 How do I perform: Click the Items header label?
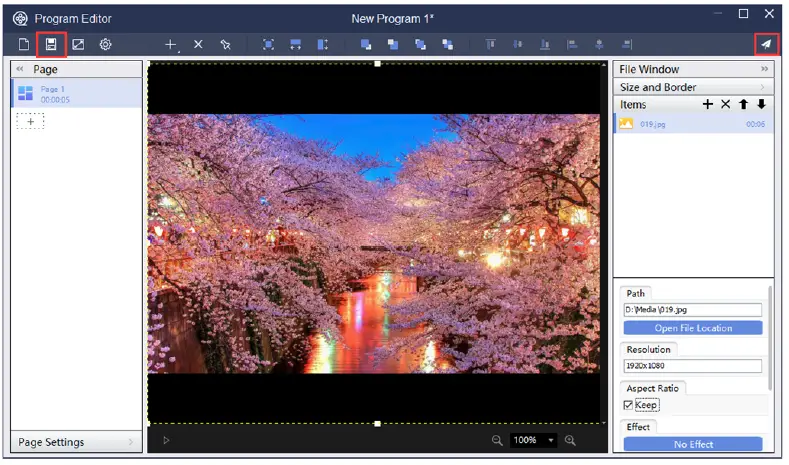click(x=633, y=105)
